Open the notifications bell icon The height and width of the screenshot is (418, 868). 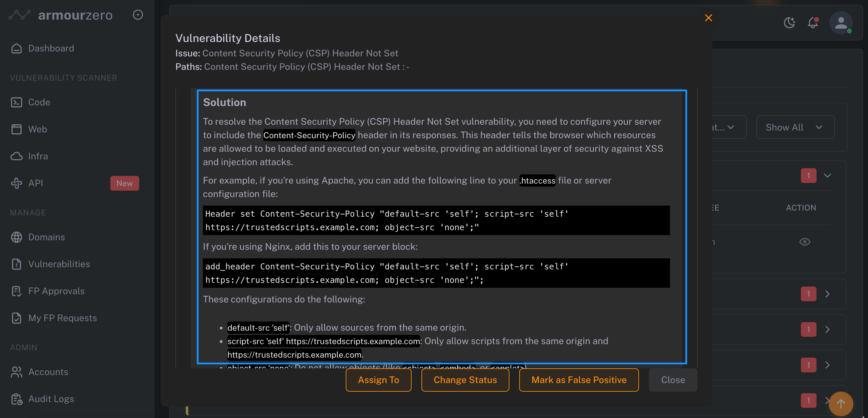point(813,23)
